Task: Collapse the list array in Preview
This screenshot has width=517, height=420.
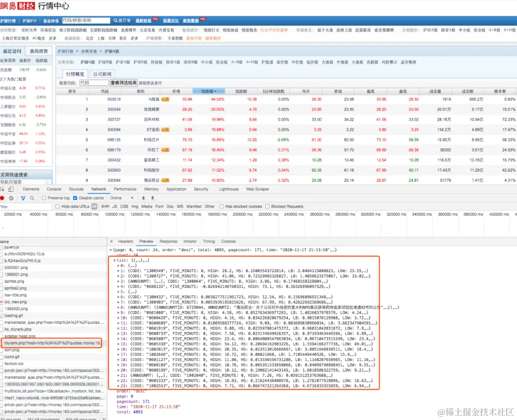Action: pyautogui.click(x=115, y=260)
